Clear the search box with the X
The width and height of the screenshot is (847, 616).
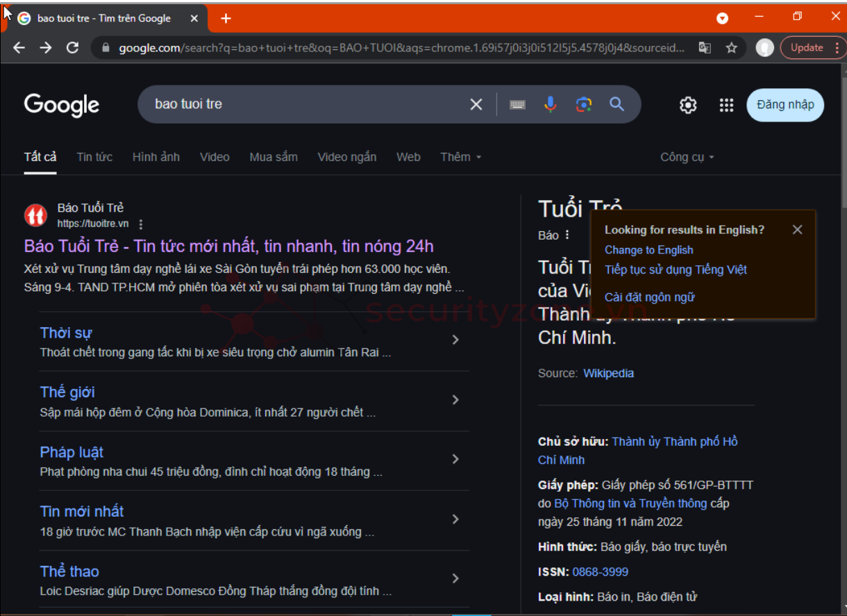click(x=476, y=104)
